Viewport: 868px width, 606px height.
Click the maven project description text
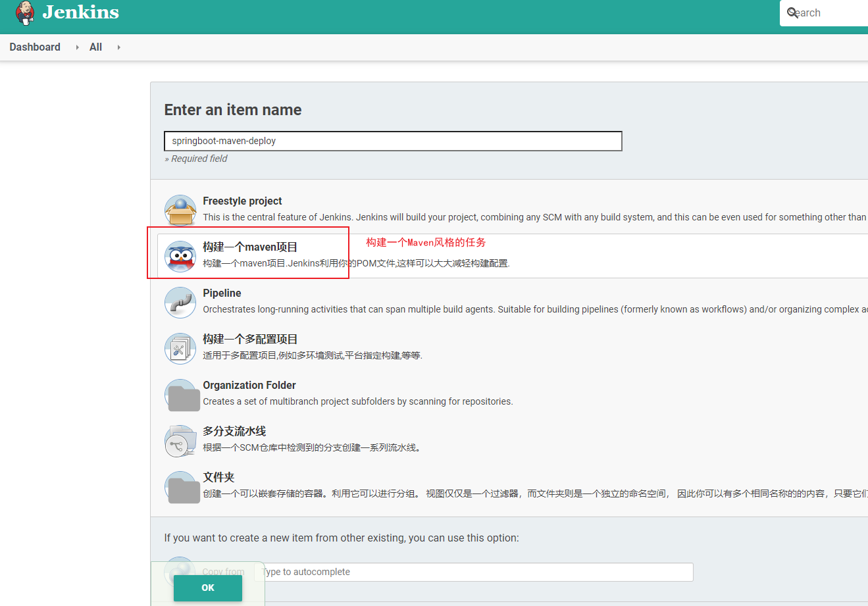click(x=356, y=263)
